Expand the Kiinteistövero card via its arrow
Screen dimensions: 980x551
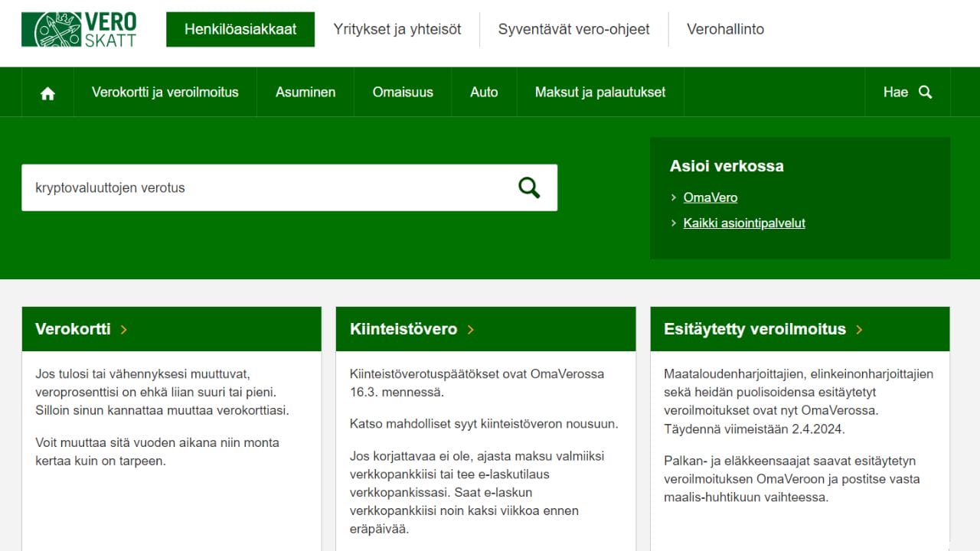tap(470, 329)
